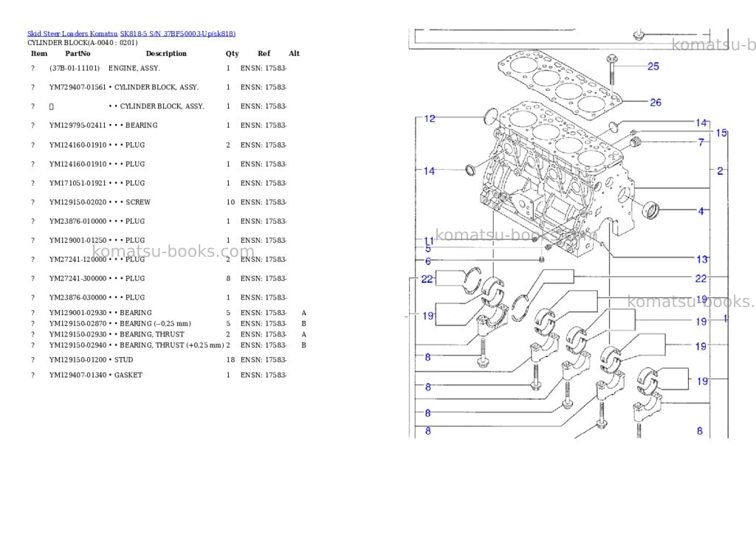
Task: Open the Skid Steer Loaders Komatsu link
Action: coord(72,34)
